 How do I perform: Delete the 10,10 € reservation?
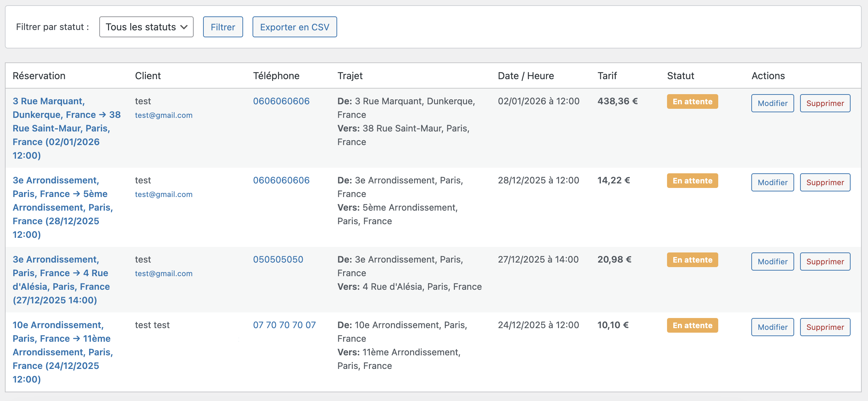(825, 327)
